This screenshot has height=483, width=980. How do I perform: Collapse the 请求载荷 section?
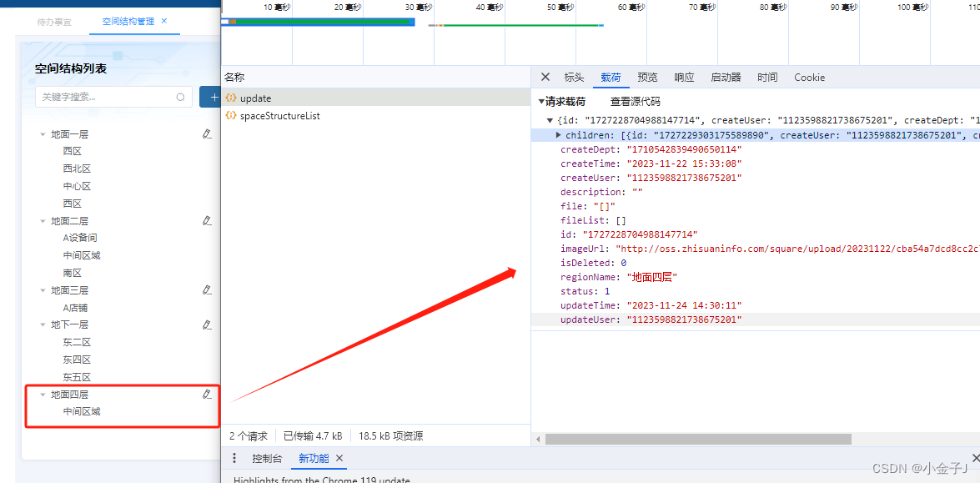coord(541,100)
